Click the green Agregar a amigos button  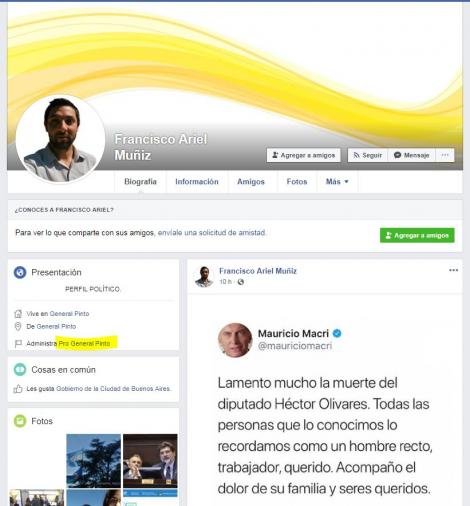417,235
